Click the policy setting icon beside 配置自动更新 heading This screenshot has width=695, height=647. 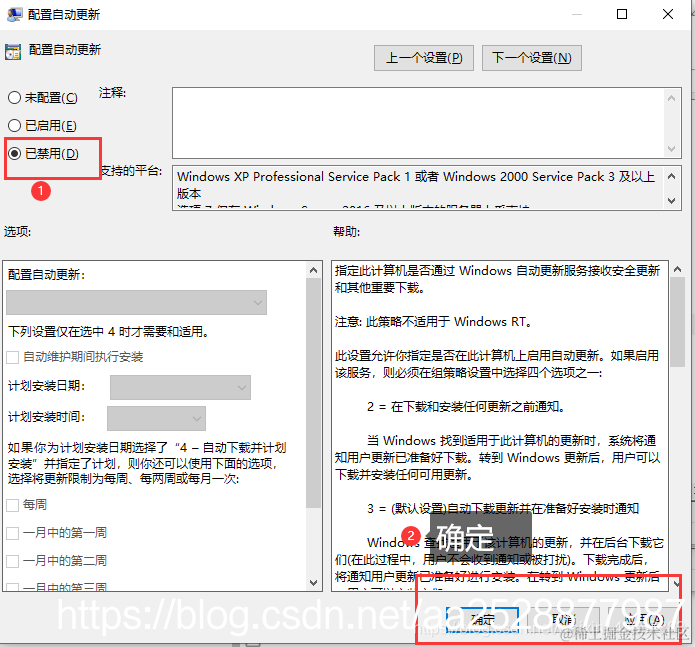[x=13, y=52]
